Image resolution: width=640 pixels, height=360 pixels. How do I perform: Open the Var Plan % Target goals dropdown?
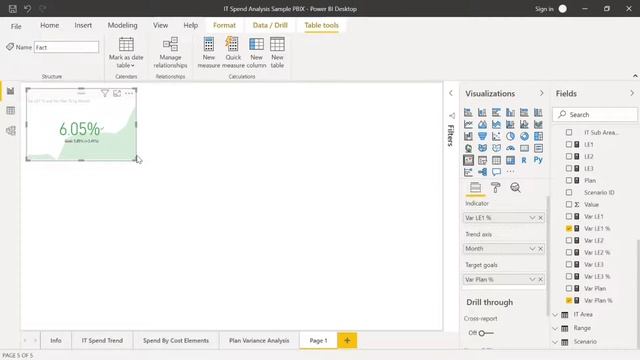[x=532, y=280]
